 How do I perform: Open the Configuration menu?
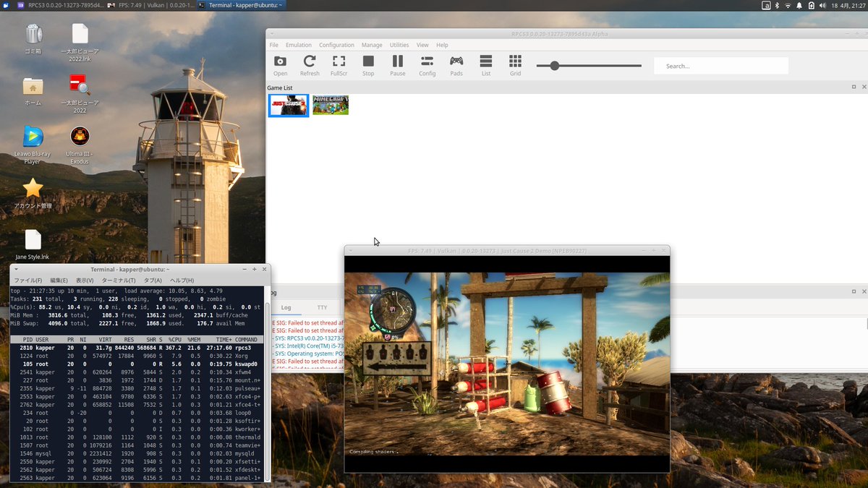336,45
